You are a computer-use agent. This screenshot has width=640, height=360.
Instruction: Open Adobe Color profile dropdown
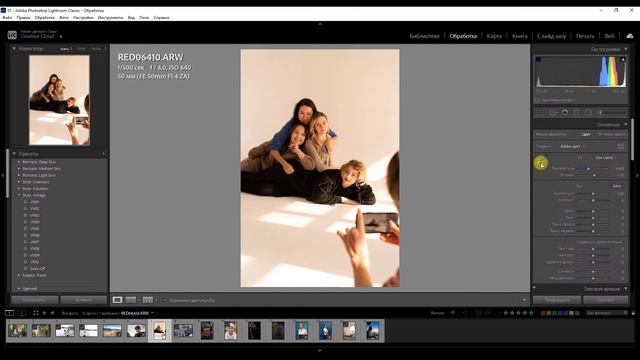(x=572, y=146)
